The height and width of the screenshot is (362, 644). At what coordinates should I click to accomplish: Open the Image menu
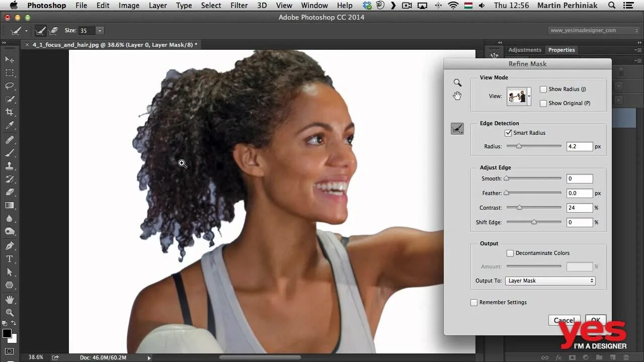[129, 5]
